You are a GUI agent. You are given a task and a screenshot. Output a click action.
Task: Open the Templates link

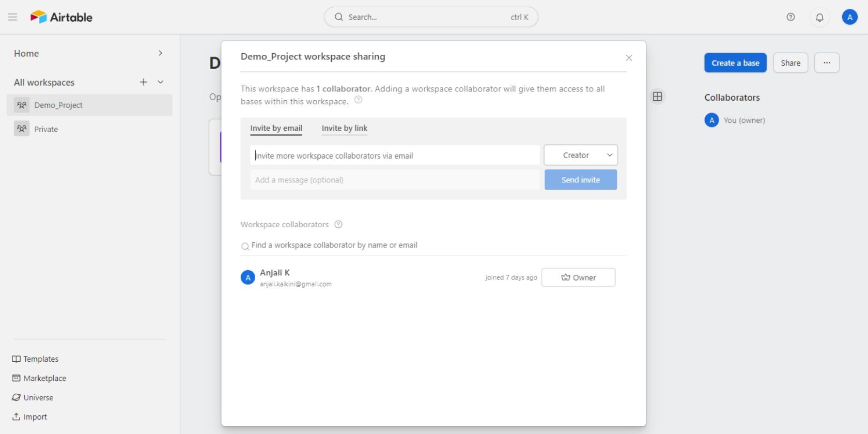[40, 359]
